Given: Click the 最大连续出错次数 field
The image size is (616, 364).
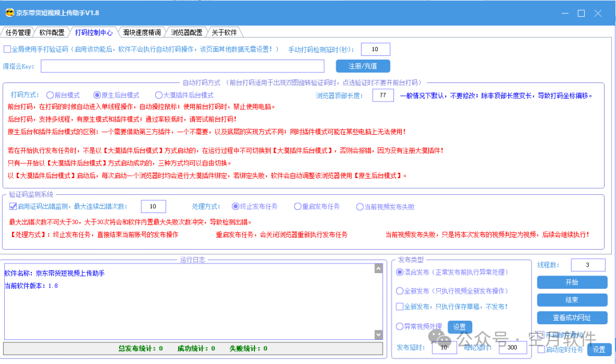Looking at the screenshot, I should 153,206.
